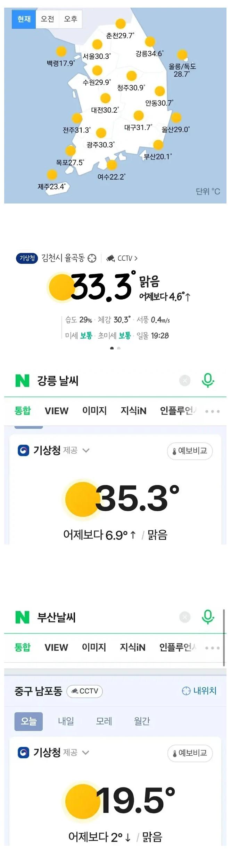This screenshot has width=231, height=868.
Task: Select the 내일 forecast tab
Action: click(66, 721)
